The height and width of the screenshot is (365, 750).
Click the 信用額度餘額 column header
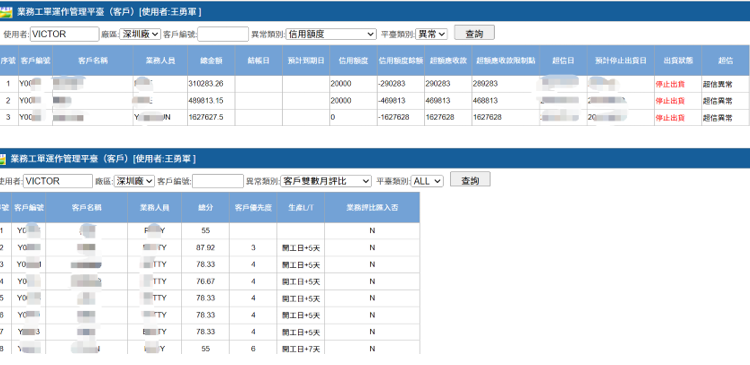tap(400, 61)
